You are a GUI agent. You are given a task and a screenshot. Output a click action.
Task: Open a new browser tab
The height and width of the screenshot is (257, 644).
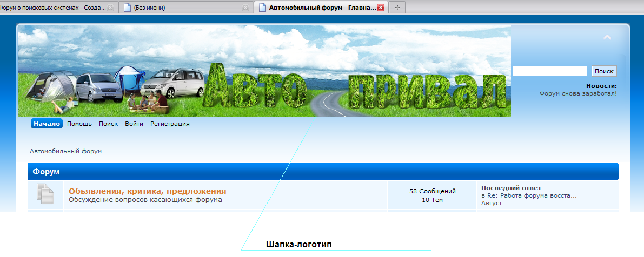(397, 8)
